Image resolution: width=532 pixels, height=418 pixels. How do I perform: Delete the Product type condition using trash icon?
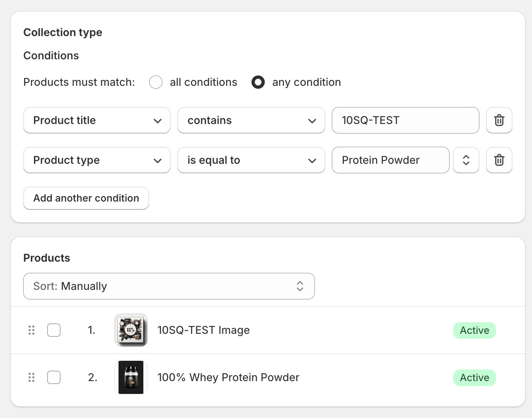(x=499, y=160)
